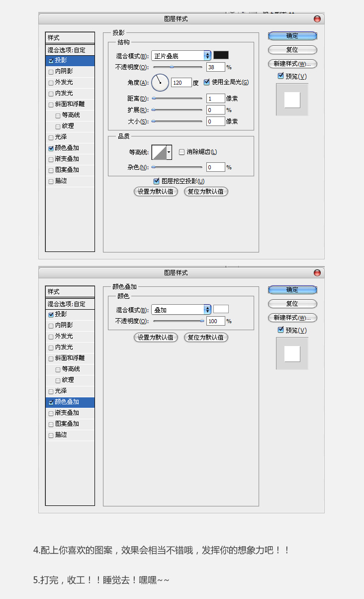The width and height of the screenshot is (364, 599).
Task: Click 新建样式(W)... in the 投影 settings dialog
Action: [292, 64]
